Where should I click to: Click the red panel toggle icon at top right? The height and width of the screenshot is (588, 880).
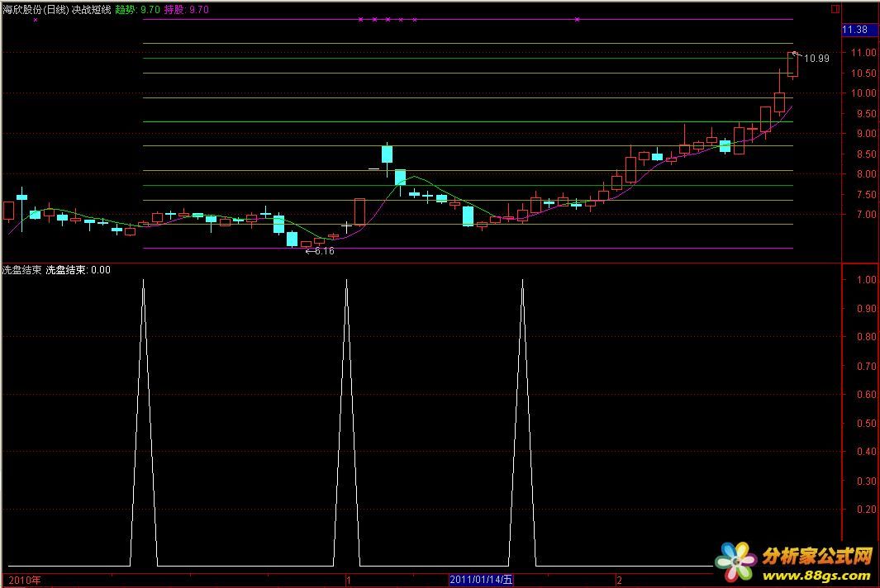[x=835, y=8]
